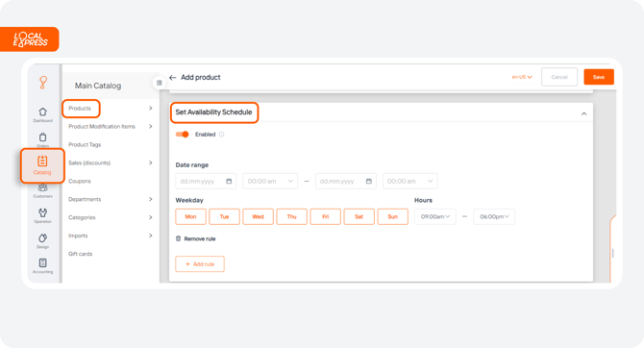This screenshot has height=348, width=644.
Task: Open the Customers sidebar icon
Action: [x=42, y=187]
